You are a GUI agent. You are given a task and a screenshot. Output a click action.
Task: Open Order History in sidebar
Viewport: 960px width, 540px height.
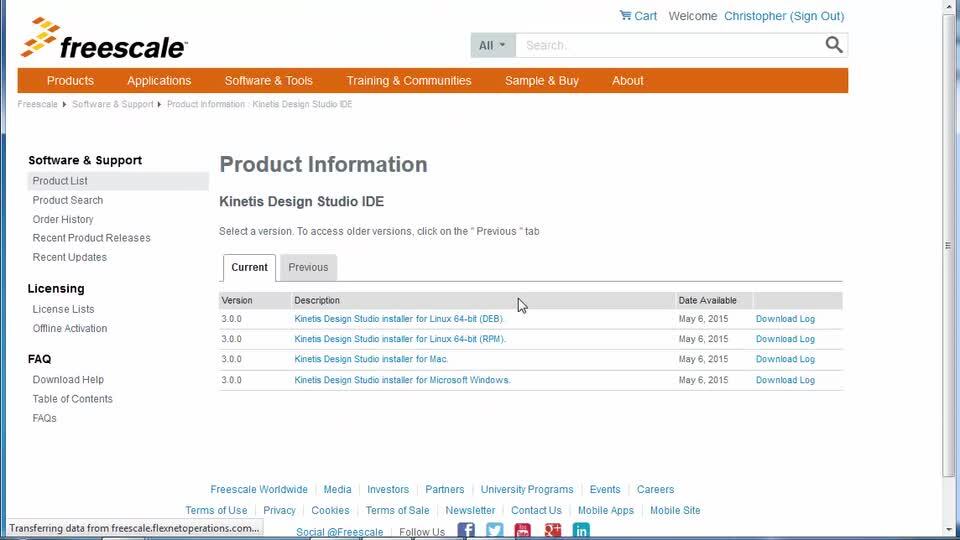pos(63,219)
